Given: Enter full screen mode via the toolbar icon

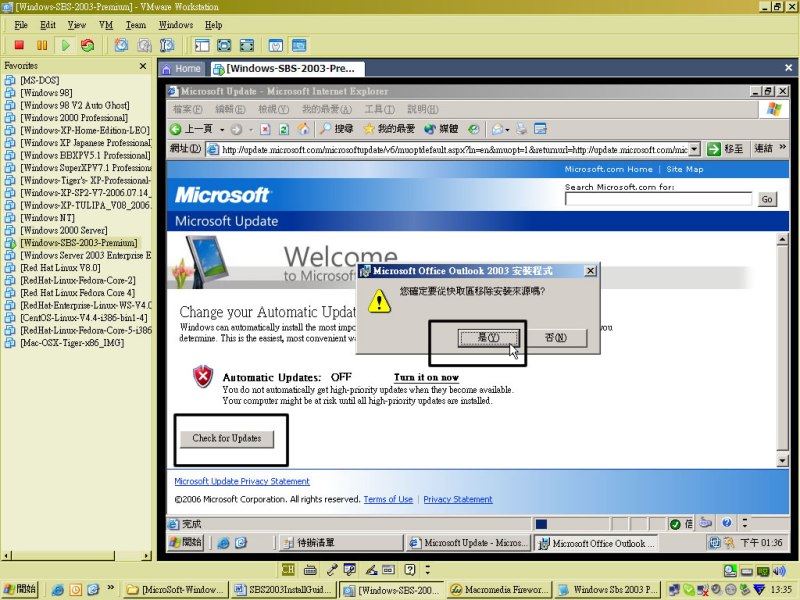Looking at the screenshot, I should point(246,45).
